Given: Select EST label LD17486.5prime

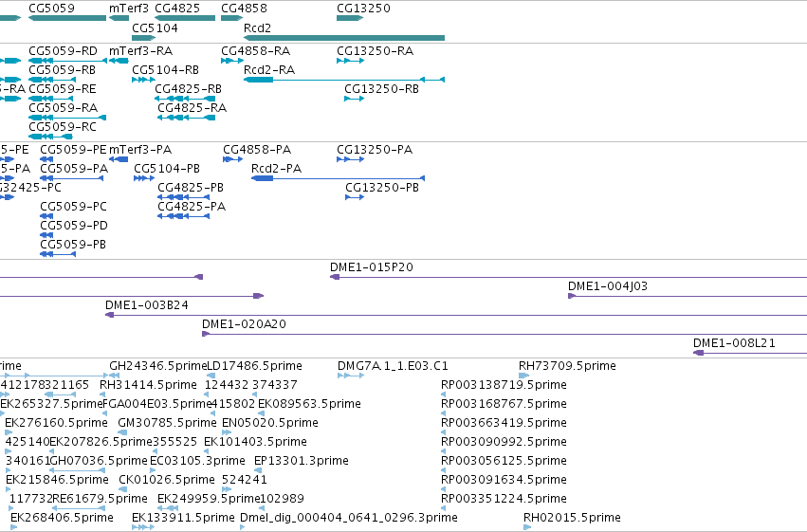Looking at the screenshot, I should click(255, 366).
